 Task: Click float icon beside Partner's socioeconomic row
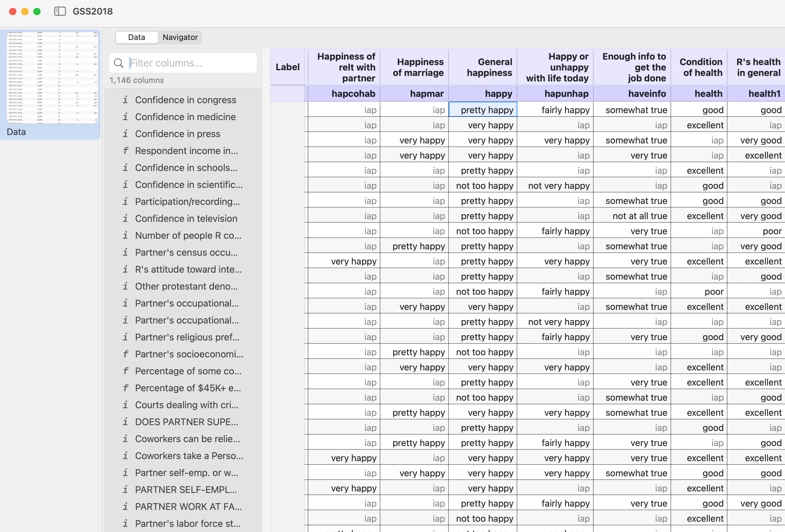click(x=125, y=354)
